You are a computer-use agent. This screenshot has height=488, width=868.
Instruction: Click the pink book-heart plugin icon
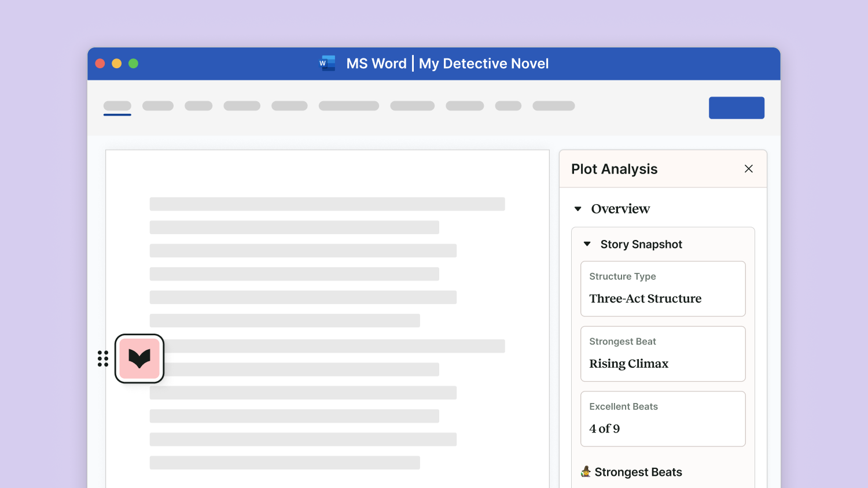[139, 358]
